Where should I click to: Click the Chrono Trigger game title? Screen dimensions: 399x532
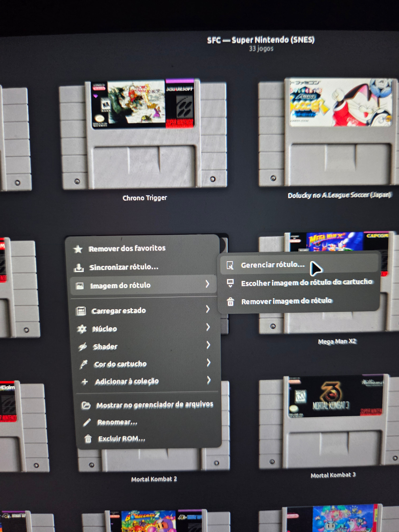click(x=145, y=198)
